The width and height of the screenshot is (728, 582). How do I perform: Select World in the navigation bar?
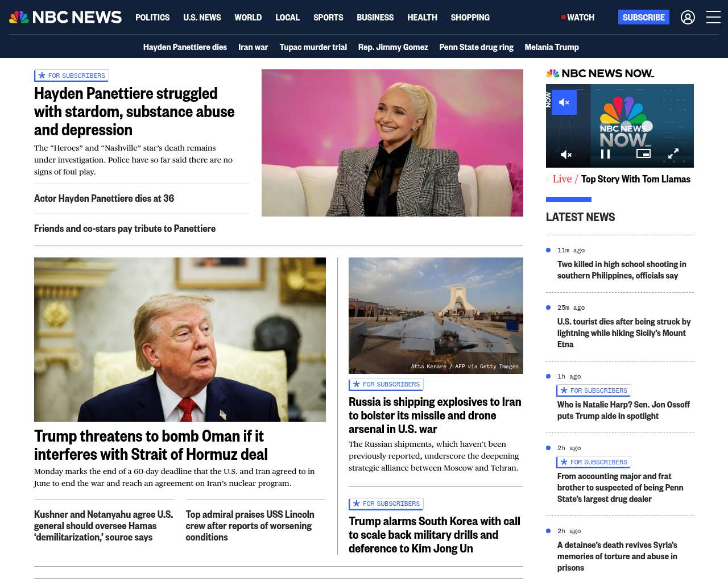coord(248,18)
